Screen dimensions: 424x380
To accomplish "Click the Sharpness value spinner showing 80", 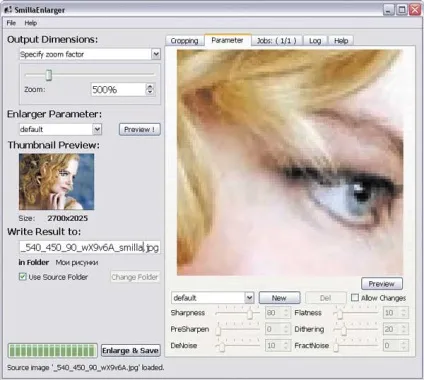I will coord(278,313).
